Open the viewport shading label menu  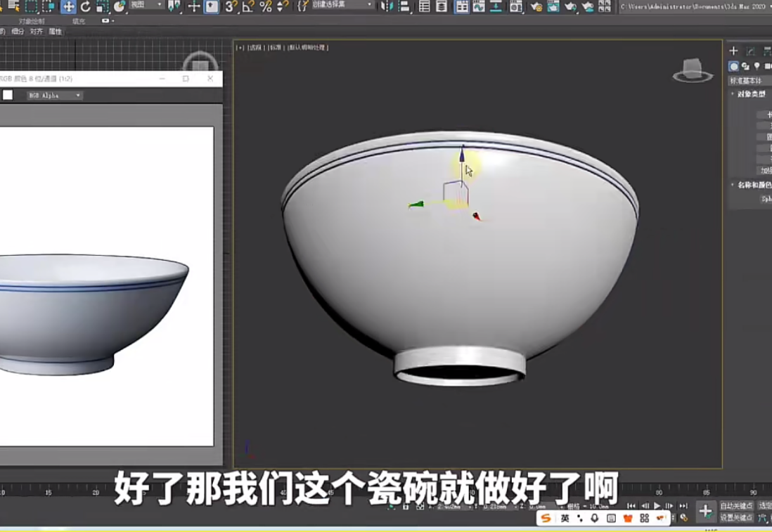[x=308, y=48]
